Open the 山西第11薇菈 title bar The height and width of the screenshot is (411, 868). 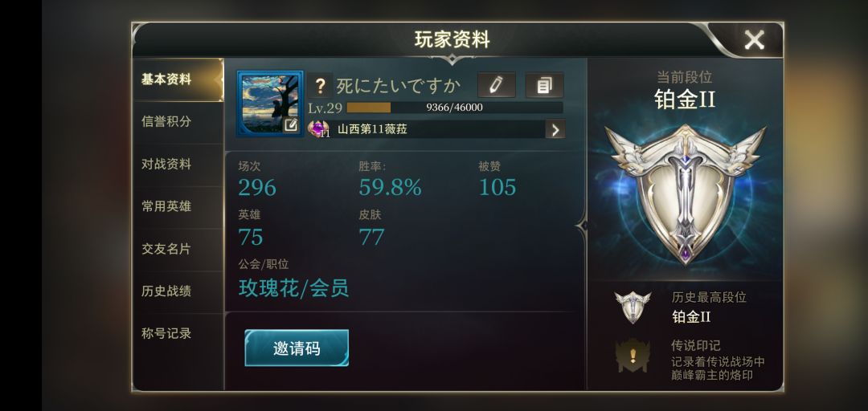coord(436,129)
